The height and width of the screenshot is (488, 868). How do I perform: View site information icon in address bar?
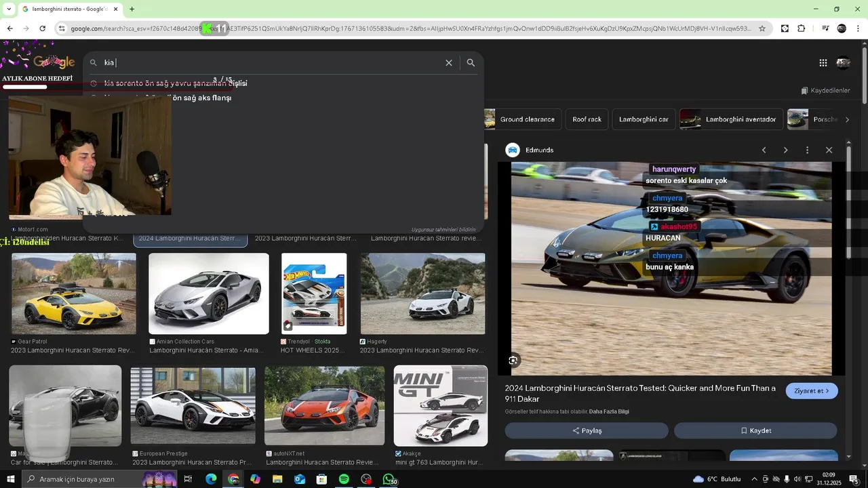pos(62,28)
